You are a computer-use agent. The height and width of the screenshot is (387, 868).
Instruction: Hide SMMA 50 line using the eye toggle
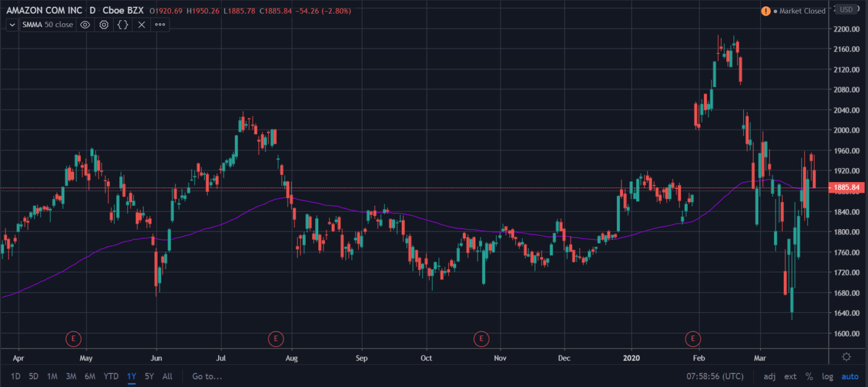point(85,24)
